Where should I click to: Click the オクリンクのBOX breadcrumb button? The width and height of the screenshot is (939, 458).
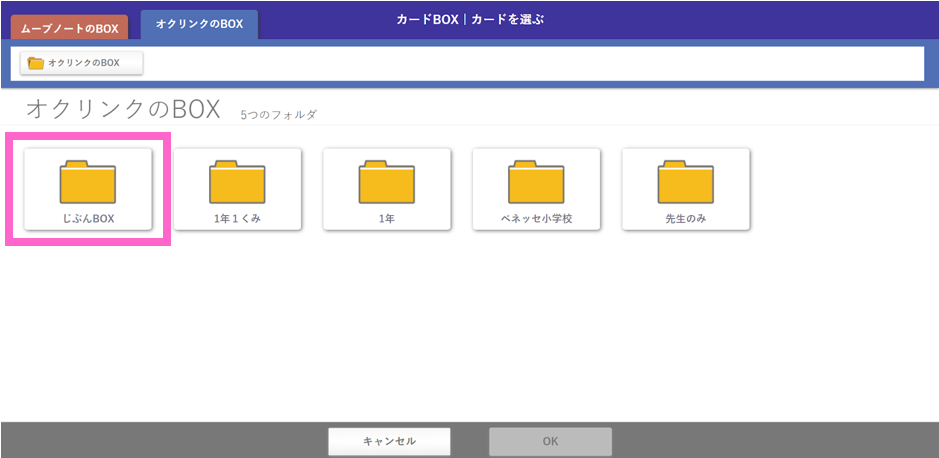click(x=81, y=63)
